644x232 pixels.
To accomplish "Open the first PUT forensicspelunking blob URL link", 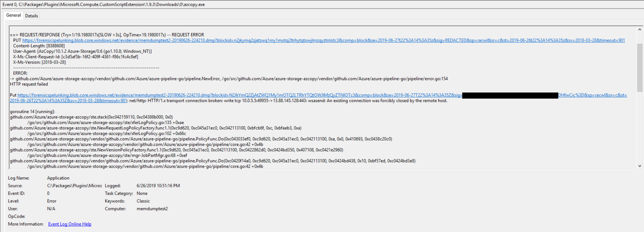I will point(324,40).
